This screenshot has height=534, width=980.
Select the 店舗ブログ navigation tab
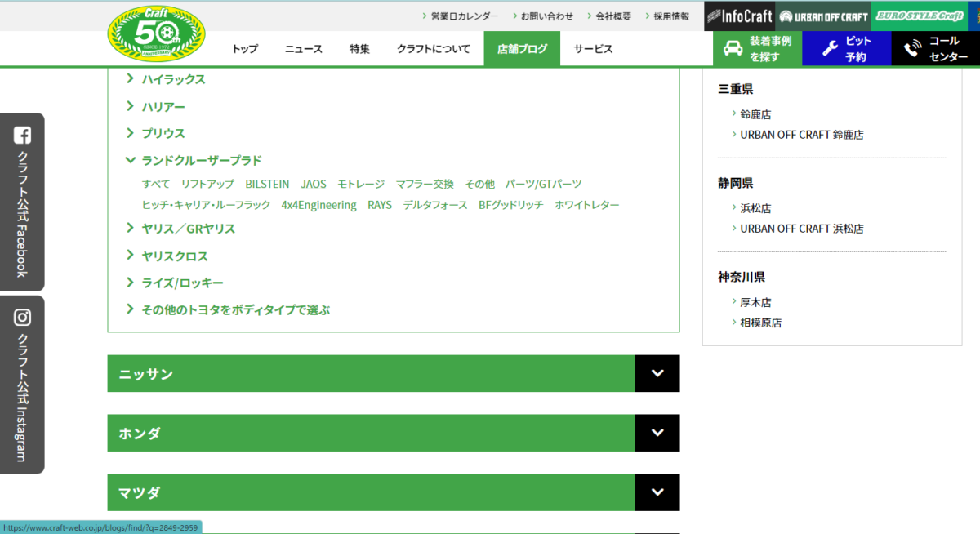pyautogui.click(x=522, y=49)
